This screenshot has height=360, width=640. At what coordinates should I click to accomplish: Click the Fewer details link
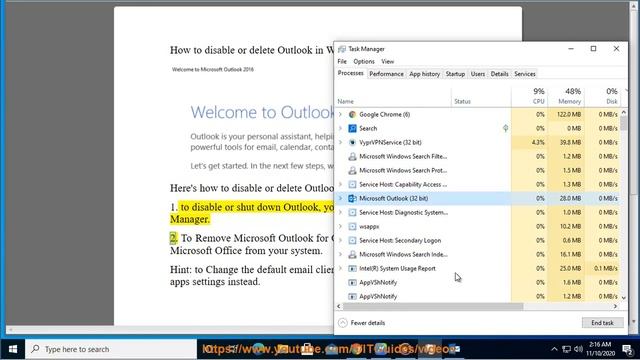[x=368, y=323]
